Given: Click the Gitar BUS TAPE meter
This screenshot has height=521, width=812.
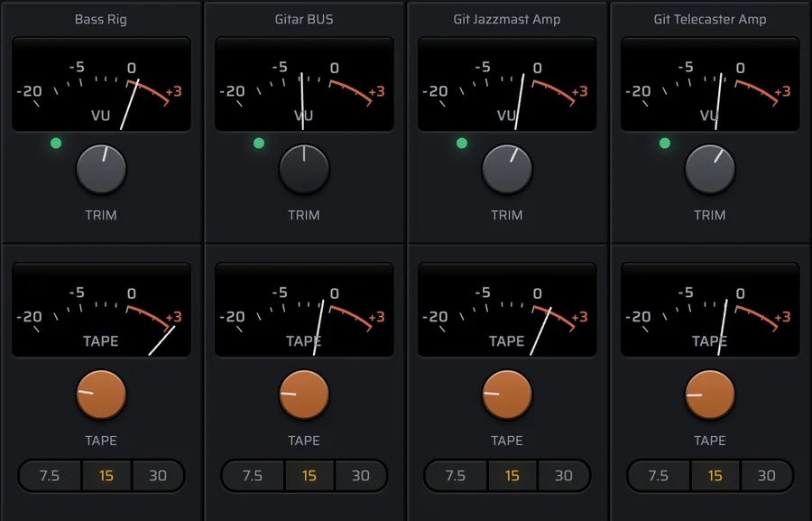Looking at the screenshot, I should coord(305,310).
